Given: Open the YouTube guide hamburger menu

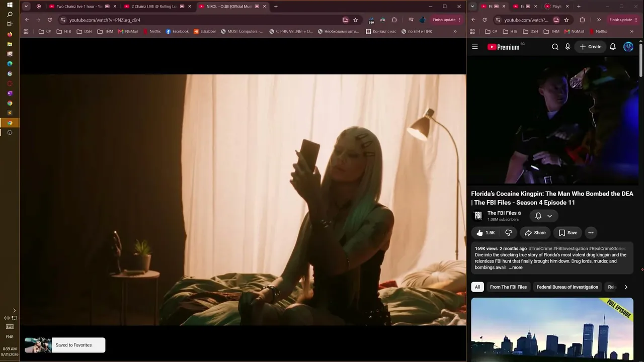Looking at the screenshot, I should [475, 47].
